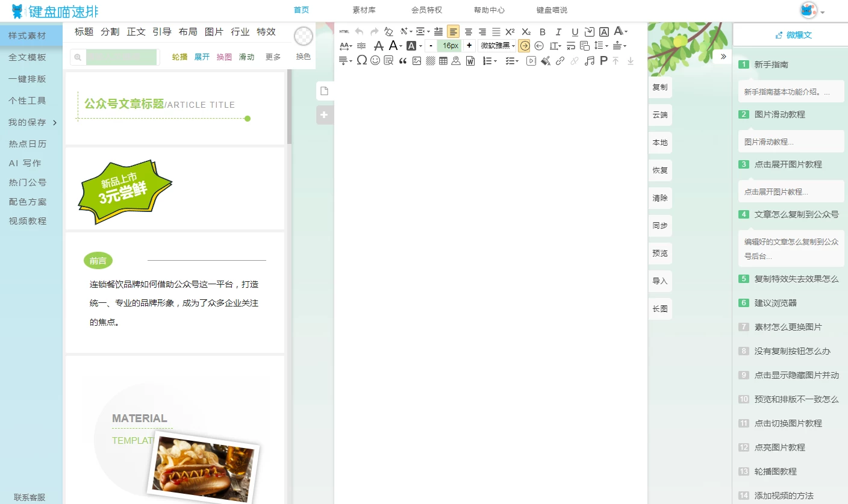Screen dimensions: 848x504
Task: Click the 换色 color swatch circle
Action: tap(304, 37)
